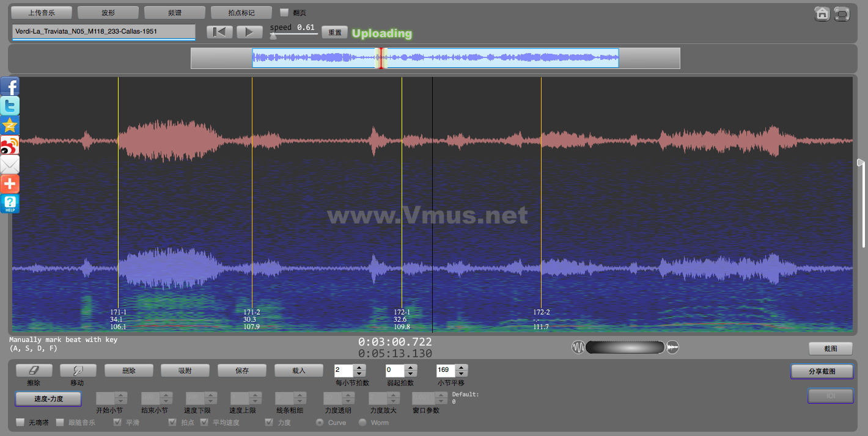868x436 pixels.
Task: Enable the 翻页 page-turn checkbox
Action: tap(284, 12)
